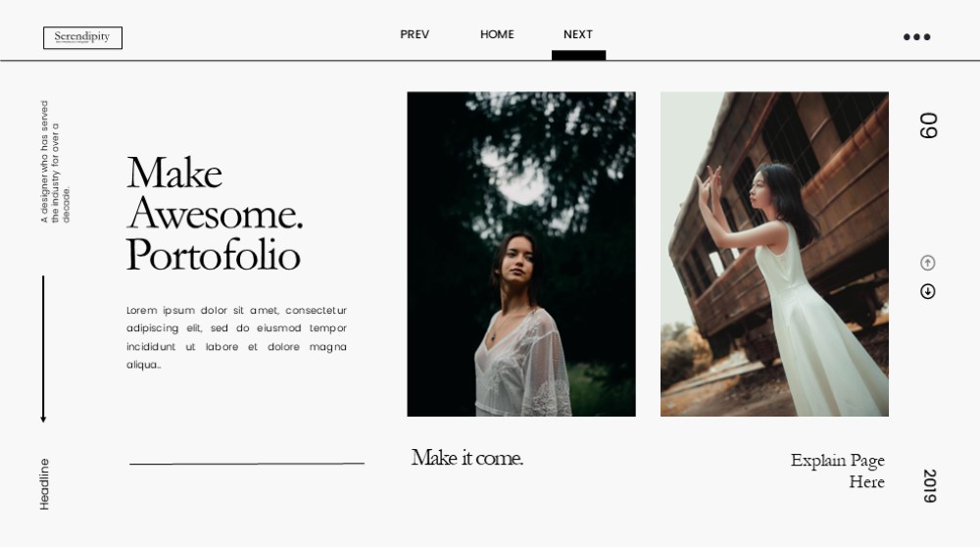Image resolution: width=980 pixels, height=547 pixels.
Task: Click the black bar under NEXT
Action: tap(579, 55)
